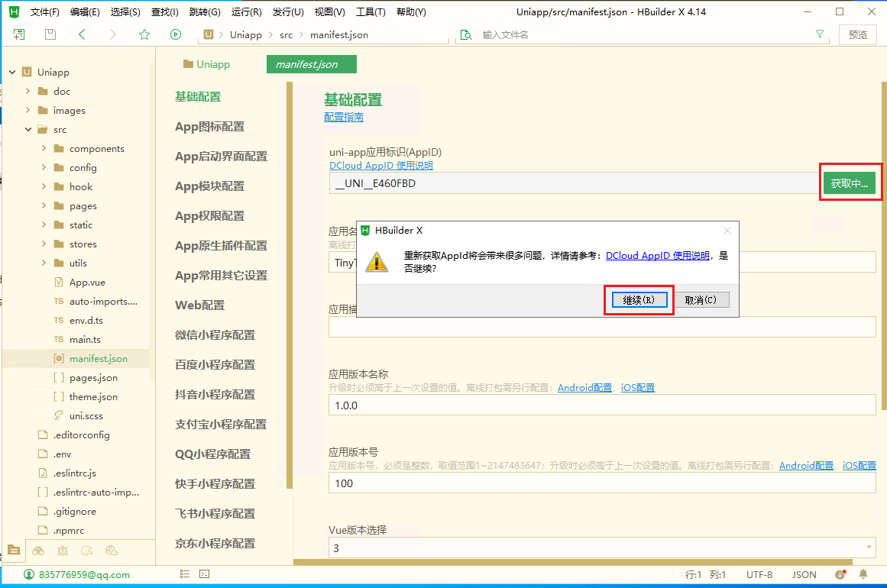Open the terminal icon in status bar

click(205, 573)
